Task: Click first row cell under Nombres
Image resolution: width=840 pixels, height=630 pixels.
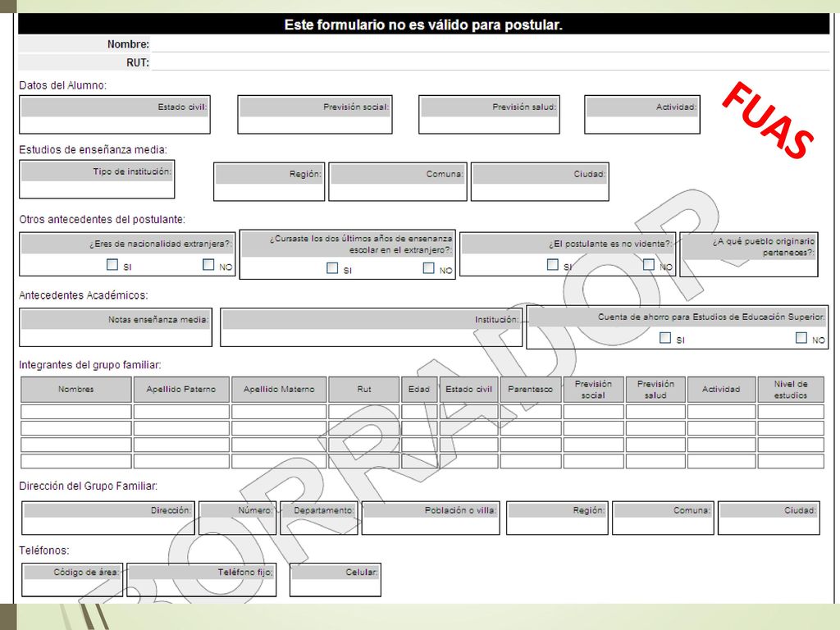Action: [x=76, y=412]
